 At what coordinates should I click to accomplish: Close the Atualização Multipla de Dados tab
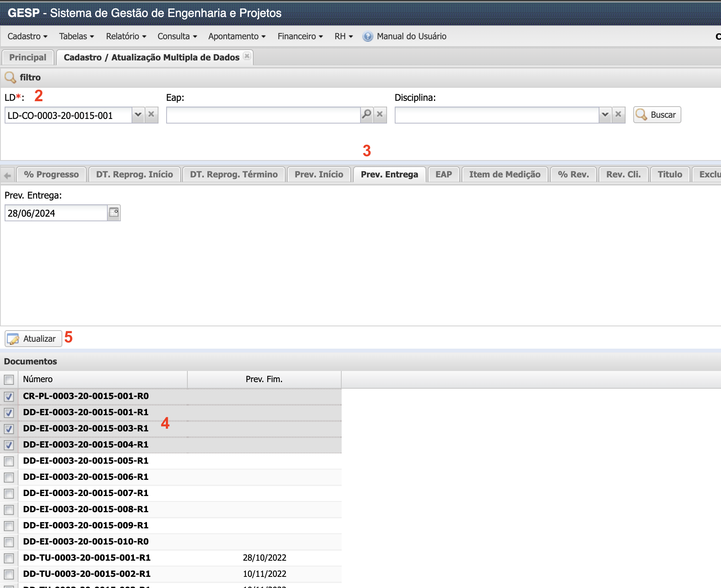247,56
